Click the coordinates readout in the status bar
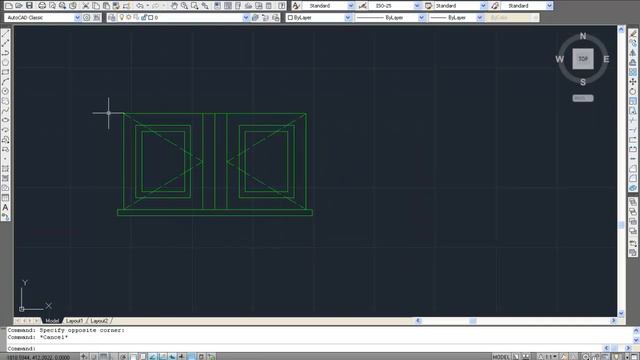The image size is (640, 360). (x=38, y=357)
